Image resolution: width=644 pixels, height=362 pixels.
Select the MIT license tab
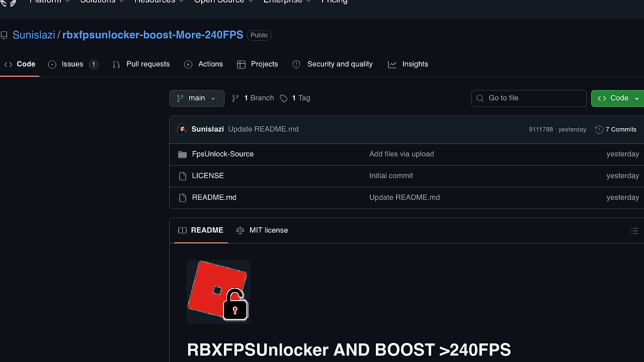pos(262,230)
